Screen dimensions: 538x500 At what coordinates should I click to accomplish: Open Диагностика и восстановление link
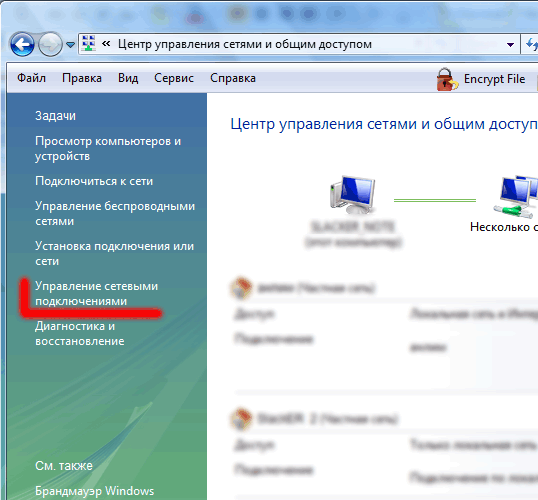click(x=80, y=333)
